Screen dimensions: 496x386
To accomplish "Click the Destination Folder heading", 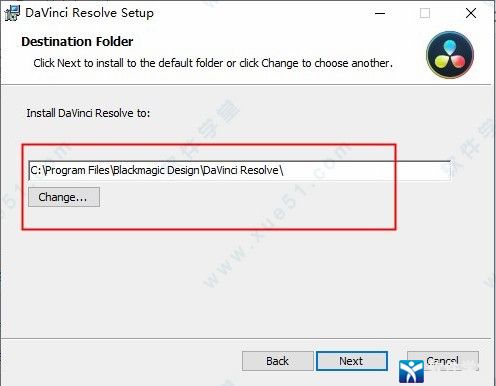I will point(77,42).
